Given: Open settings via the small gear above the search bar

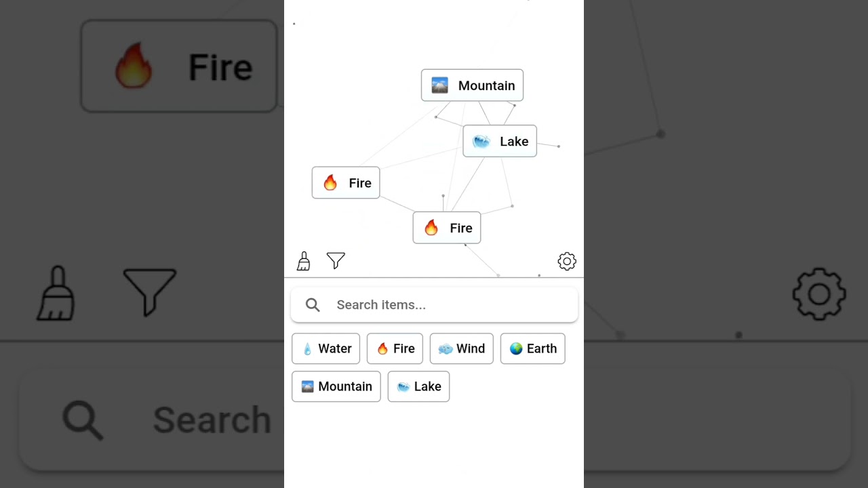Looking at the screenshot, I should [x=567, y=261].
